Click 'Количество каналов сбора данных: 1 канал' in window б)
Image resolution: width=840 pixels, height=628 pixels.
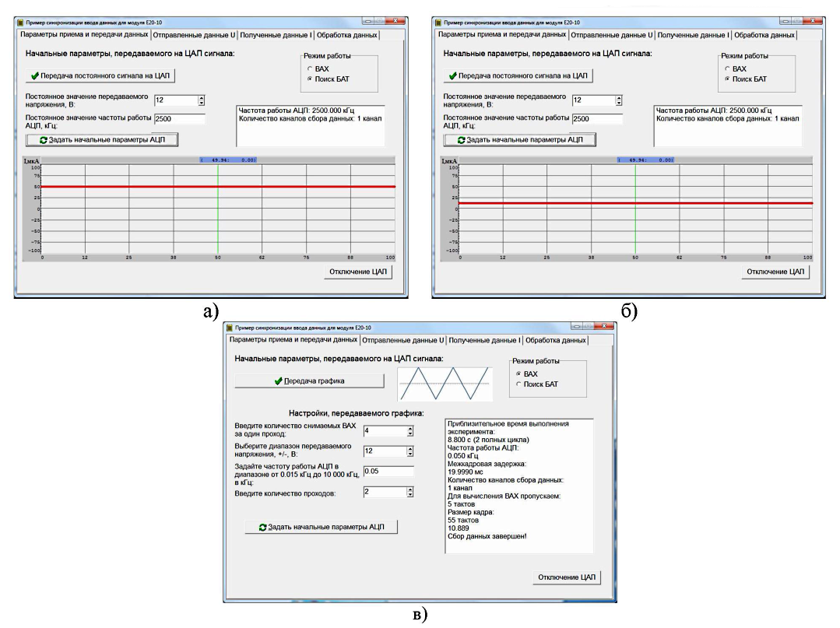(727, 118)
